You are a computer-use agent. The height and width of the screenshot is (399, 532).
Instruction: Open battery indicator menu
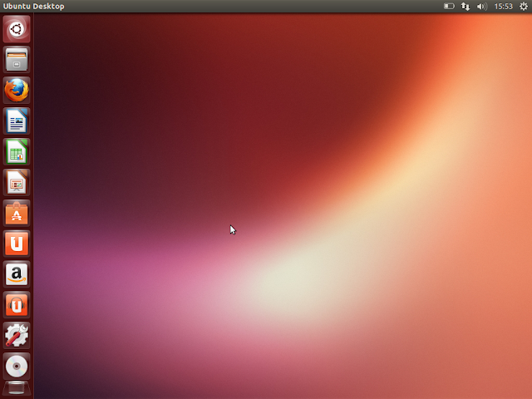point(449,6)
